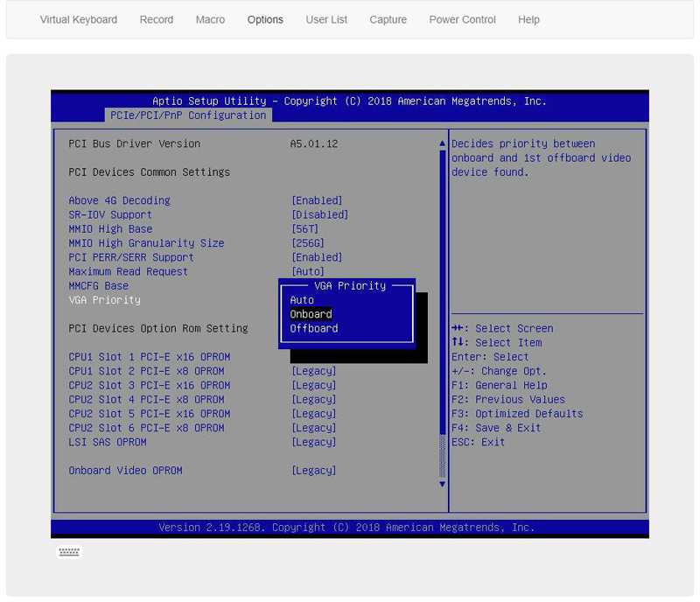700x602 pixels.
Task: Open the Virtual Keyboard menu
Action: pyautogui.click(x=79, y=19)
